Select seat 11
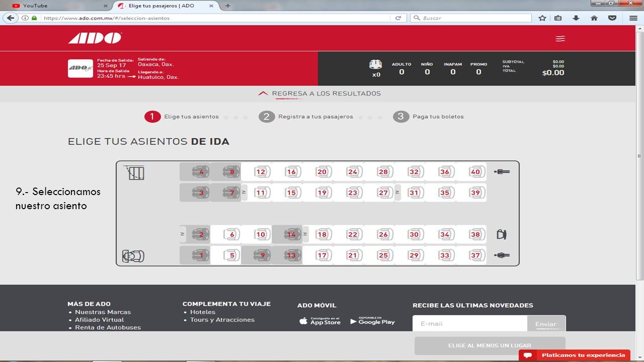The image size is (644, 362). click(260, 193)
